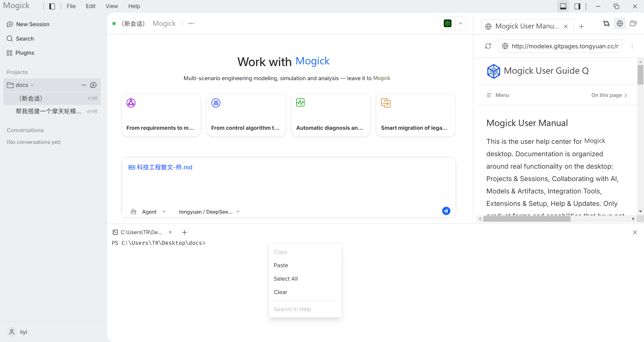
Task: Open more options for docs project
Action: click(x=84, y=85)
